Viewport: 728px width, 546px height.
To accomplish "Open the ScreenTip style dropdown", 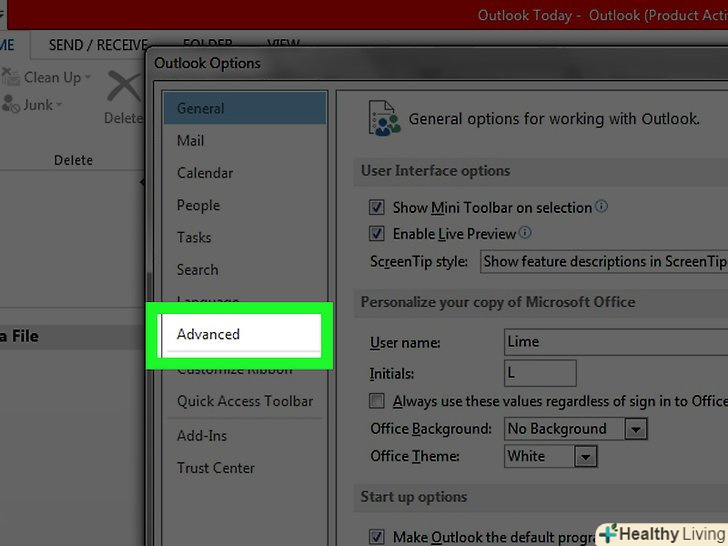I will 604,261.
